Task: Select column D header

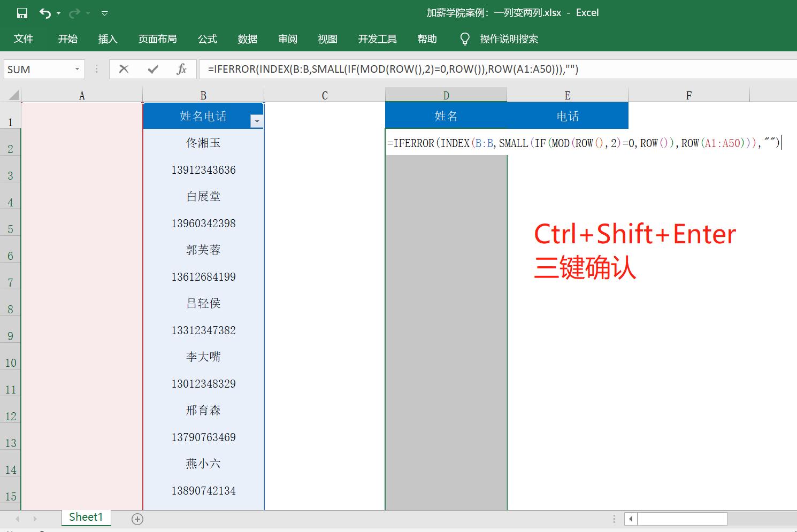Action: click(446, 95)
